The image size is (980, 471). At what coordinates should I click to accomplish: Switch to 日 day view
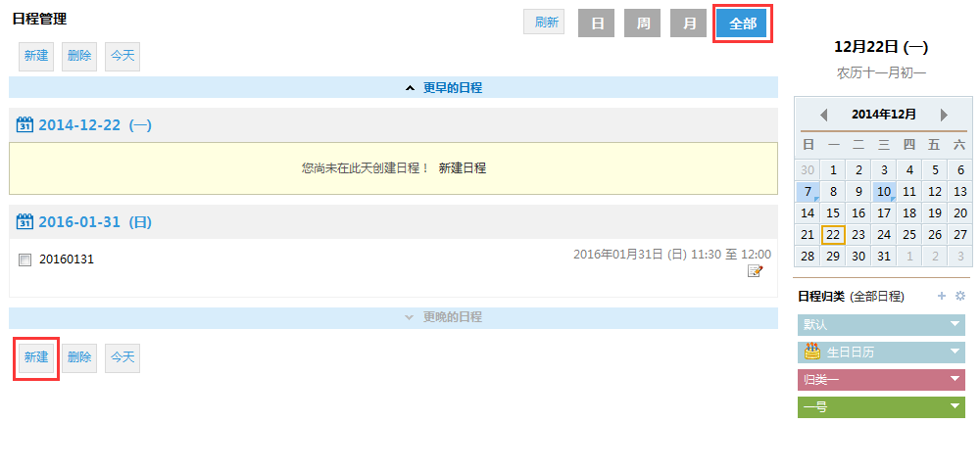pos(596,24)
